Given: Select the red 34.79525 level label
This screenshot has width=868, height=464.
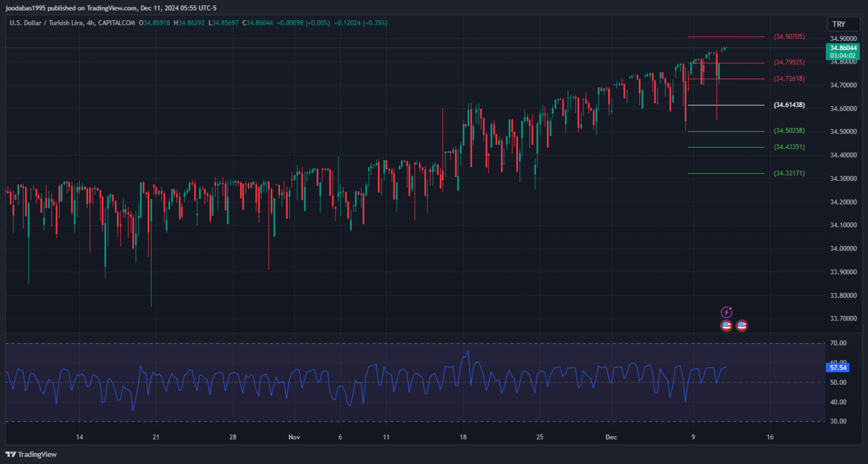Looking at the screenshot, I should pyautogui.click(x=789, y=62).
